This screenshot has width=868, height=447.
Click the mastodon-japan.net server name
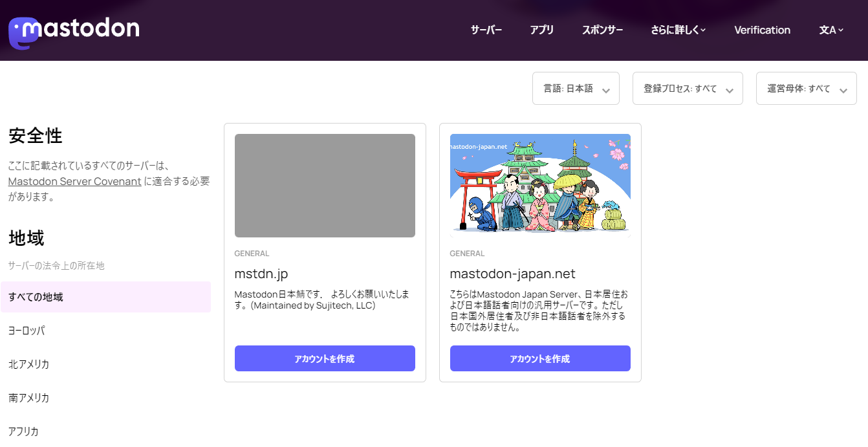513,274
